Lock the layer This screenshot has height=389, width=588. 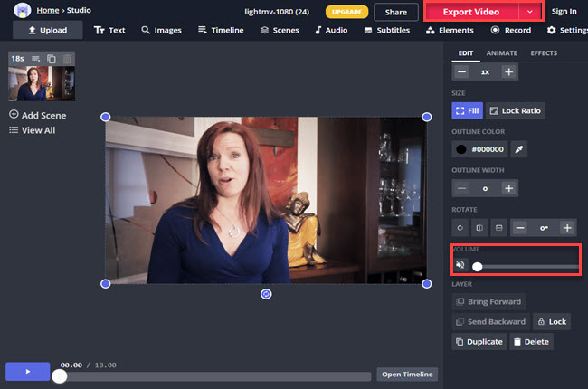(x=552, y=322)
